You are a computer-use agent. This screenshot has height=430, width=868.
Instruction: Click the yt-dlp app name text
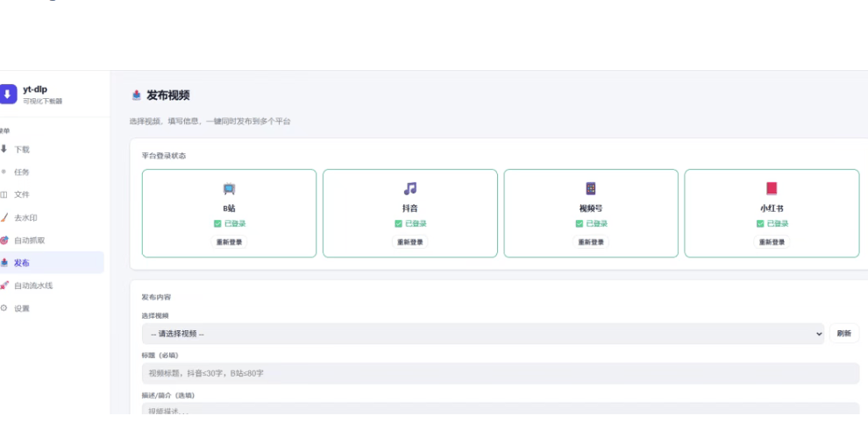click(35, 89)
